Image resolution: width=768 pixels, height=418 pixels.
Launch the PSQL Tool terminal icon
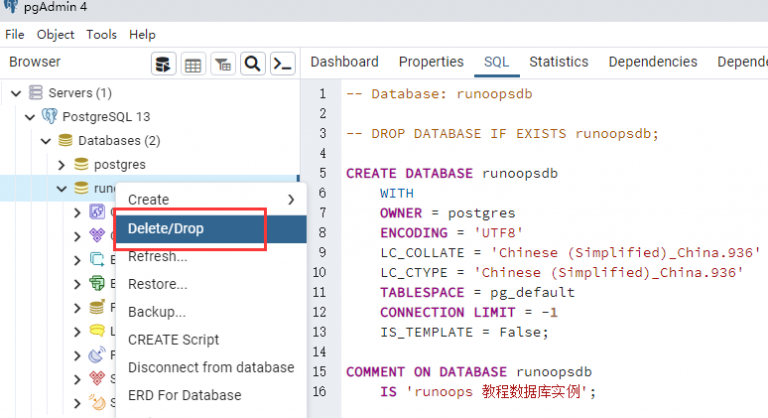point(283,64)
